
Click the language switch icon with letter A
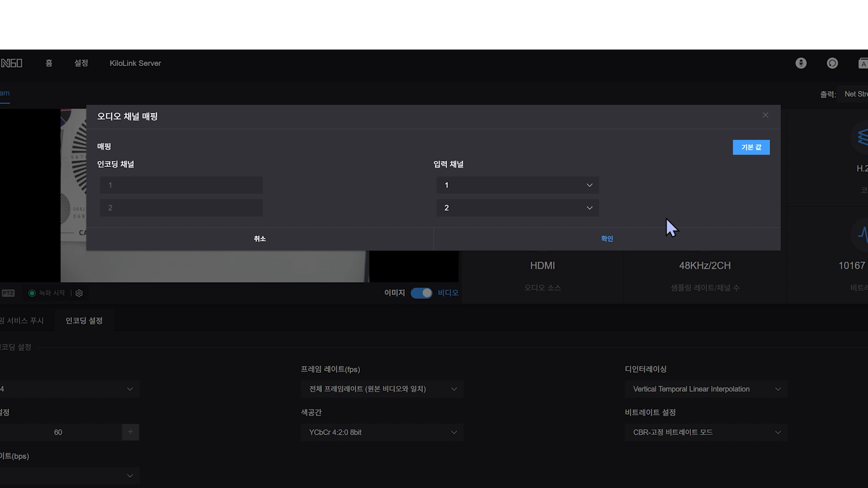(x=863, y=63)
